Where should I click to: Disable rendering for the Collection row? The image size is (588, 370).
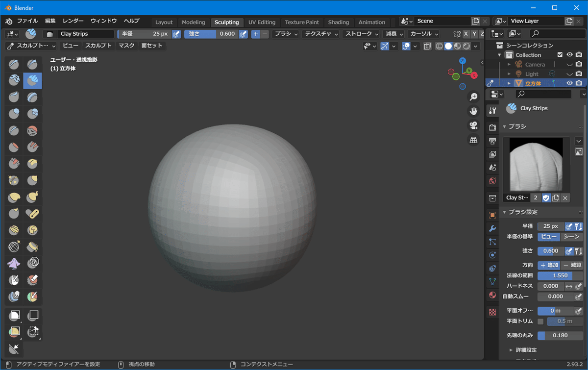point(579,55)
